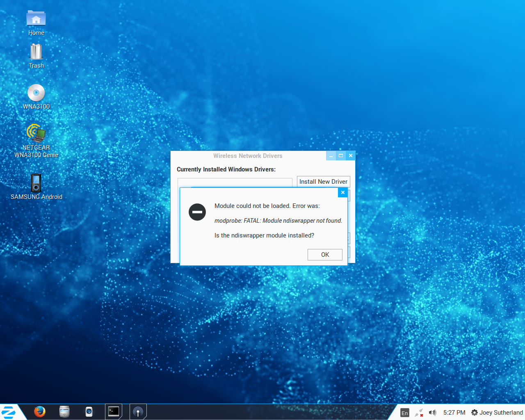Click OK in the error dialog
This screenshot has width=525, height=420.
coord(325,255)
